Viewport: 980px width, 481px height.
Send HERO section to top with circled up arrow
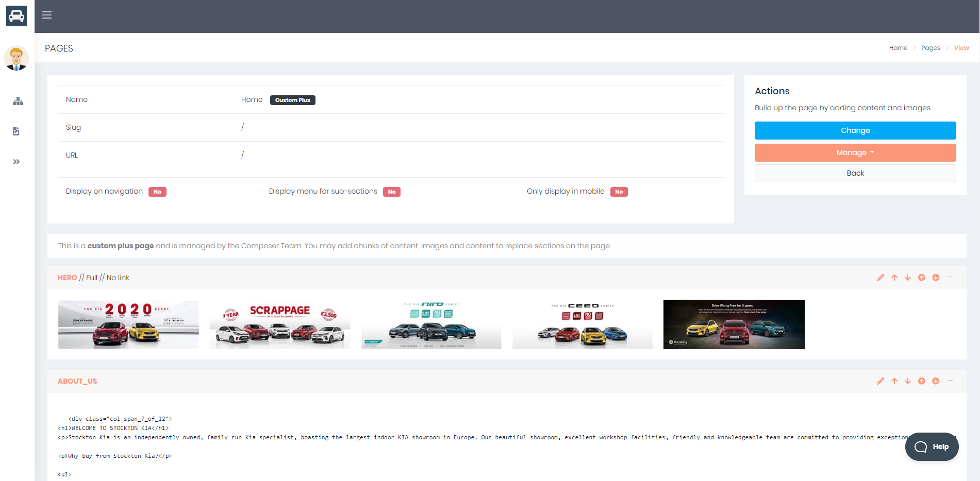(x=922, y=278)
